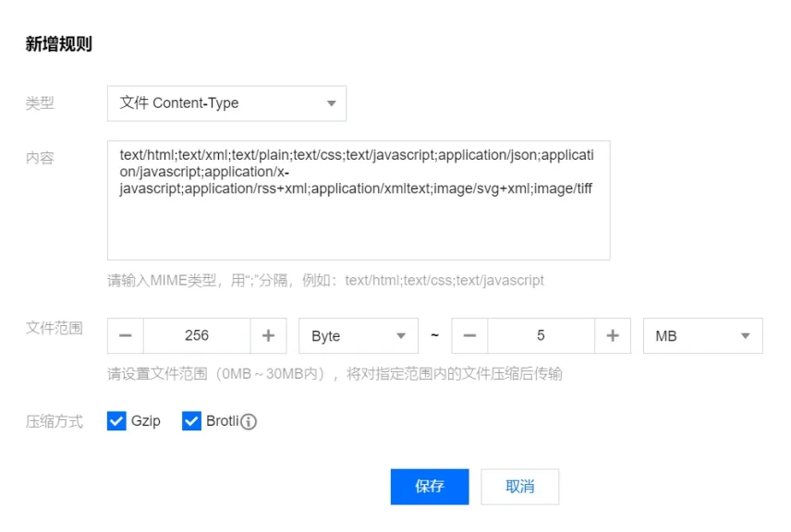Expand the Byte unit dropdown
This screenshot has width=791, height=532.
coord(358,336)
